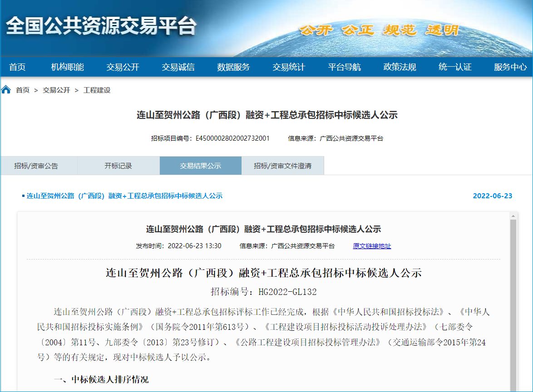Switch to the 招标/资审公告 tab

pos(36,166)
